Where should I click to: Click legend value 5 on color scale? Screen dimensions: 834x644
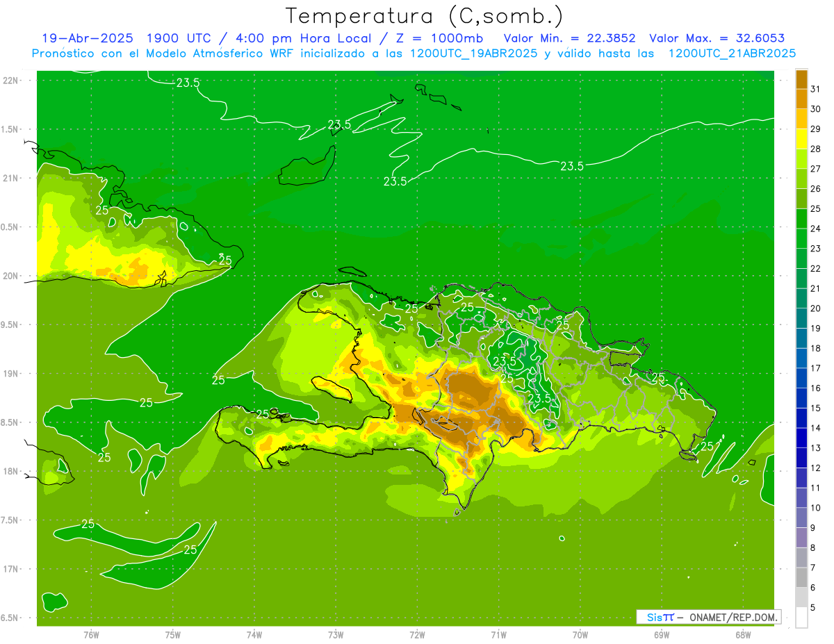(813, 607)
